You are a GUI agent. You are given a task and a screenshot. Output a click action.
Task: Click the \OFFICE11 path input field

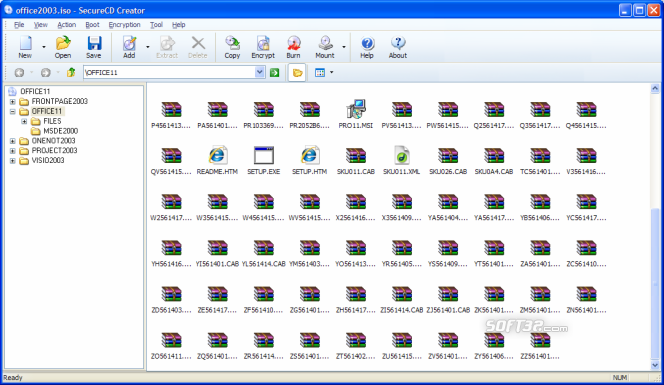(x=170, y=72)
